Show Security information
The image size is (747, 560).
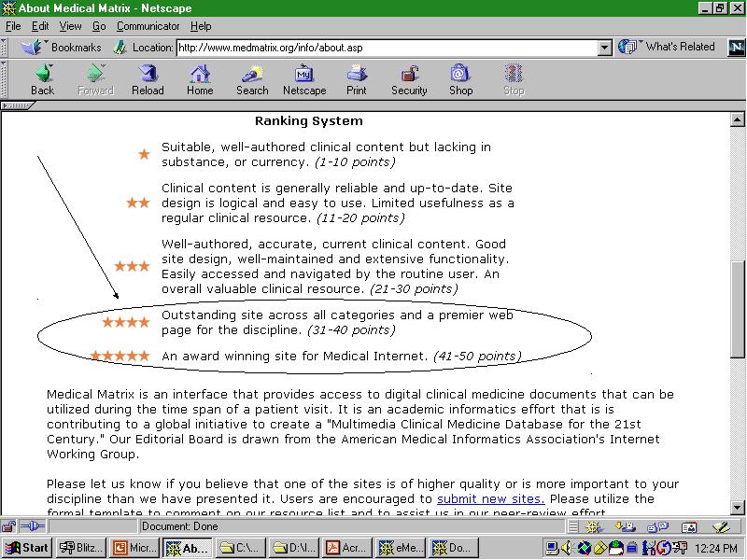(x=409, y=80)
